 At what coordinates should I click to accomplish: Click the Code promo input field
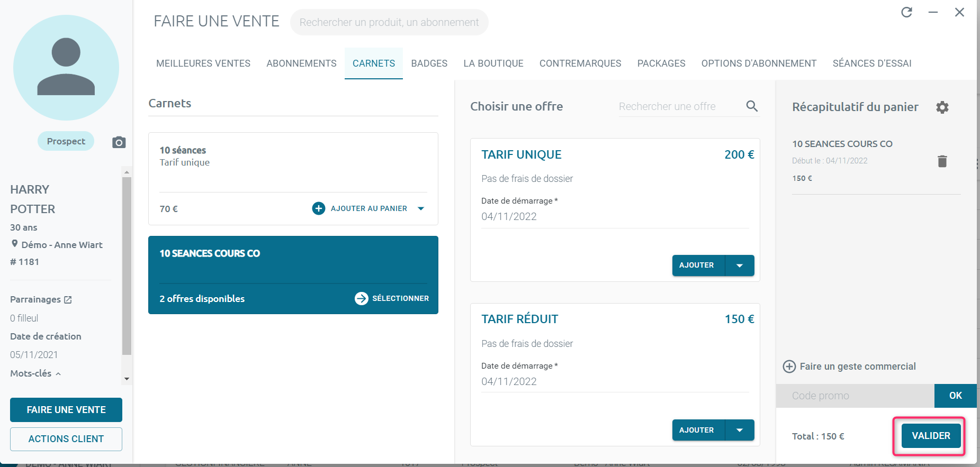pos(855,396)
